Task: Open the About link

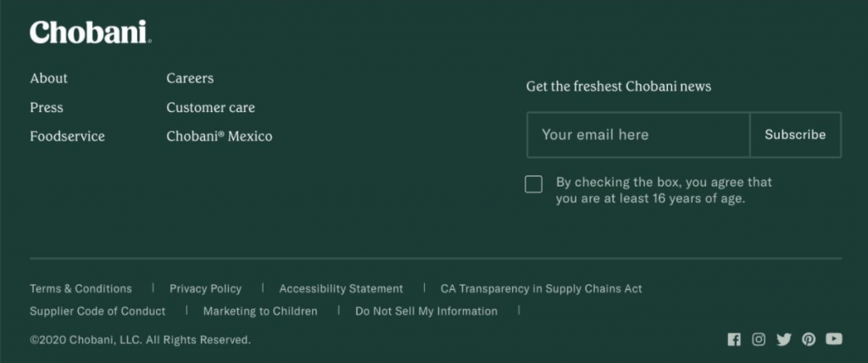Action: pyautogui.click(x=48, y=78)
